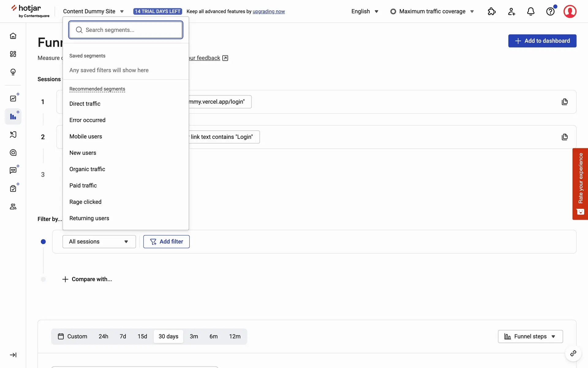The height and width of the screenshot is (368, 588).
Task: Select the blue All sessions radio dot
Action: pos(43,242)
